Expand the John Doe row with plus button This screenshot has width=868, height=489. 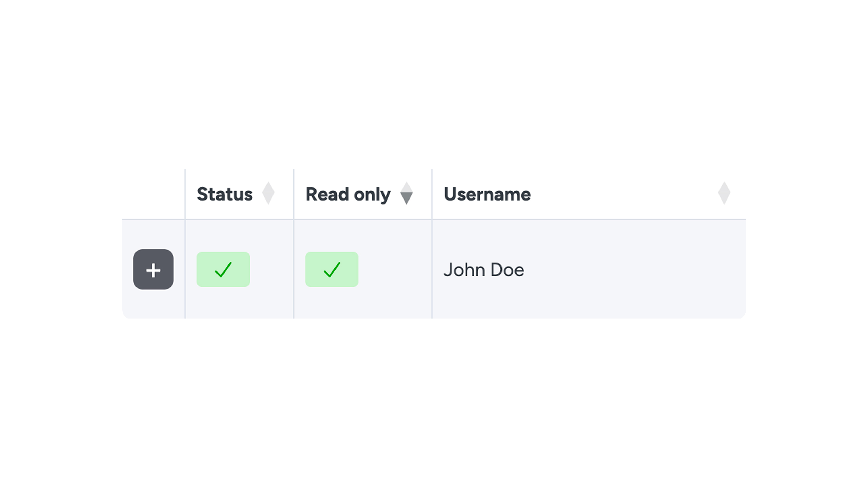click(153, 269)
